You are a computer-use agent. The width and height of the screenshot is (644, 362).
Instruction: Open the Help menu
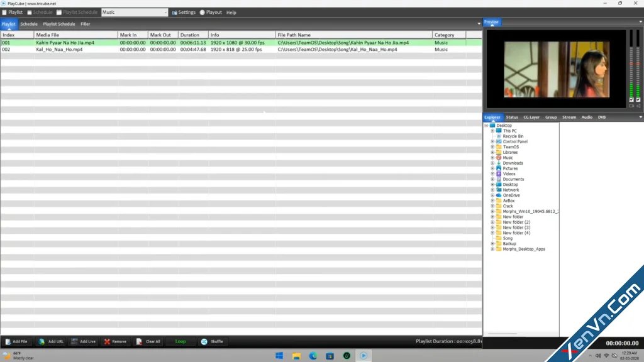point(231,13)
